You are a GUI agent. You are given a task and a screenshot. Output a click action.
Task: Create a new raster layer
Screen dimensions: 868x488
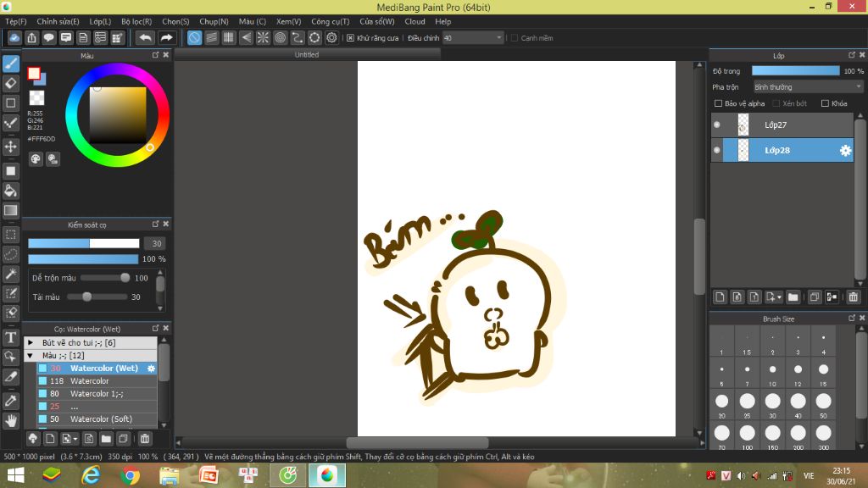click(720, 297)
